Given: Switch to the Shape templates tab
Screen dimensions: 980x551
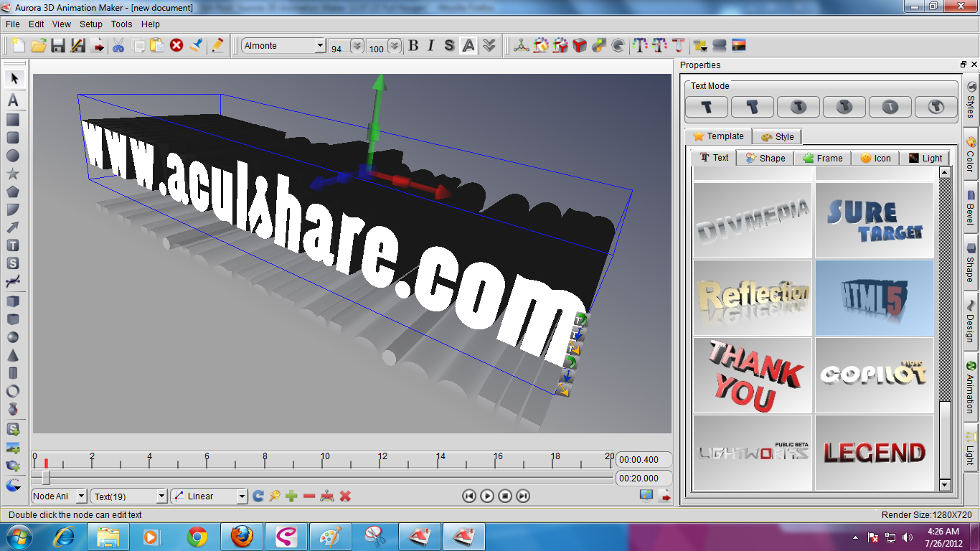Looking at the screenshot, I should click(x=765, y=158).
